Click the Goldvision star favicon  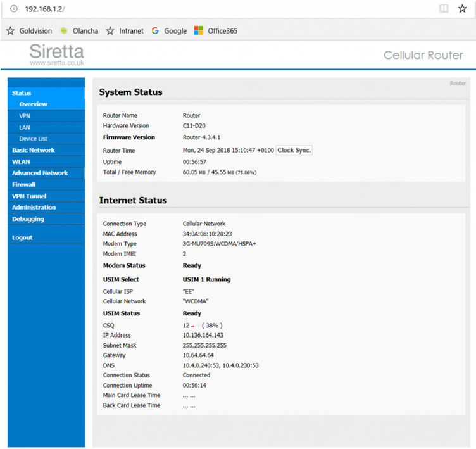coord(10,30)
